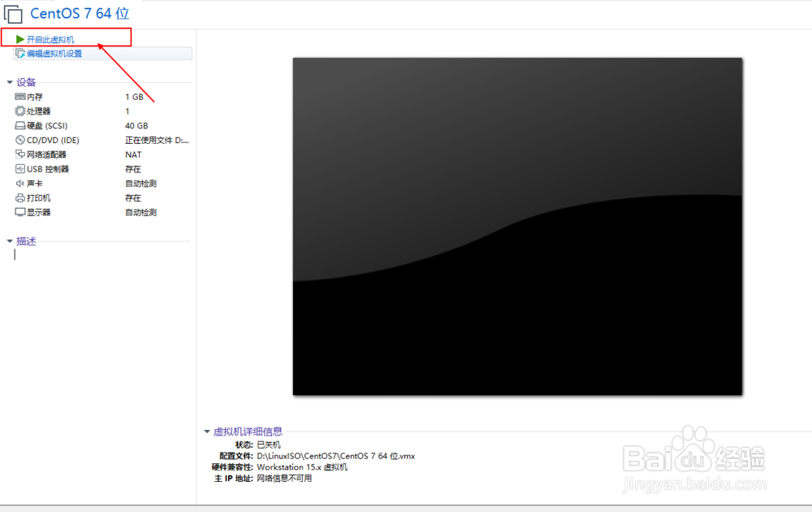Click the 声卡 speaker icon
This screenshot has height=512, width=812.
[20, 184]
